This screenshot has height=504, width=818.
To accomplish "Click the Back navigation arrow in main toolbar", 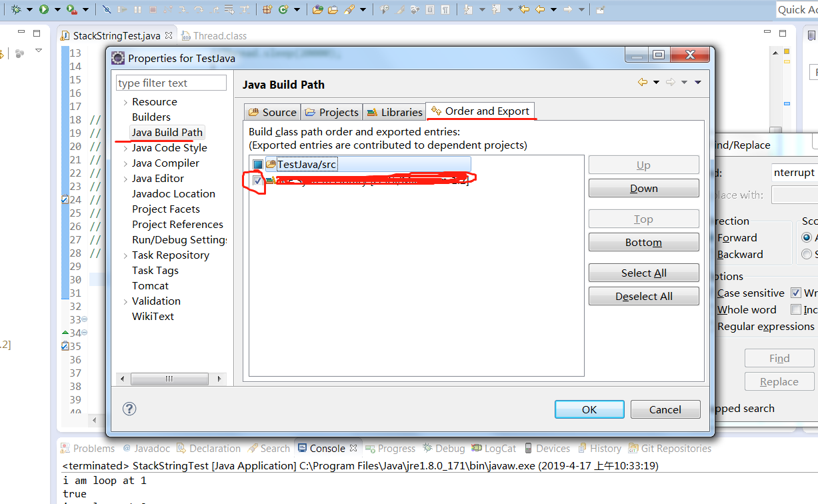I will coord(540,9).
